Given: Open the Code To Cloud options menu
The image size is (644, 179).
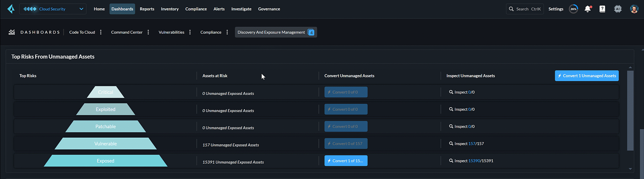Looking at the screenshot, I should point(101,32).
